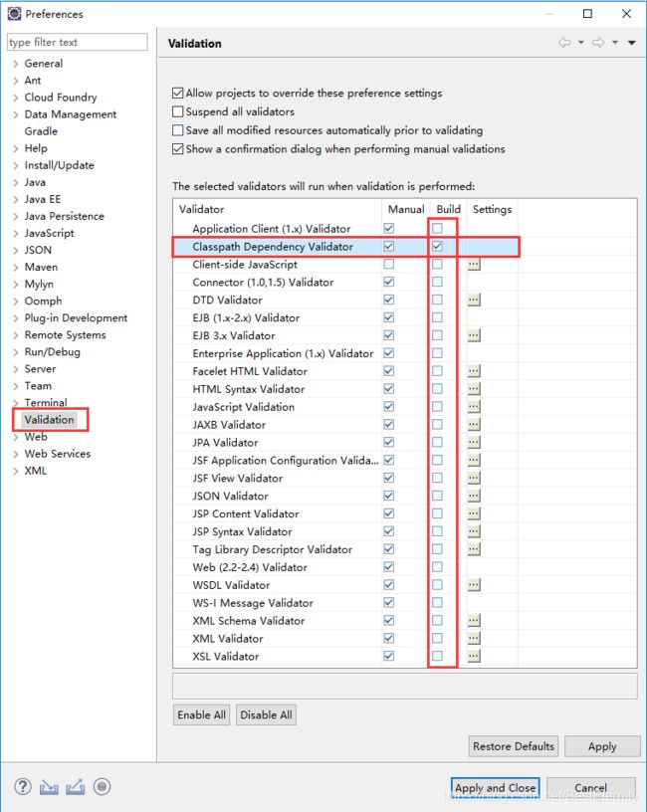This screenshot has height=812, width=647.
Task: Click Enable All button
Action: [x=201, y=715]
